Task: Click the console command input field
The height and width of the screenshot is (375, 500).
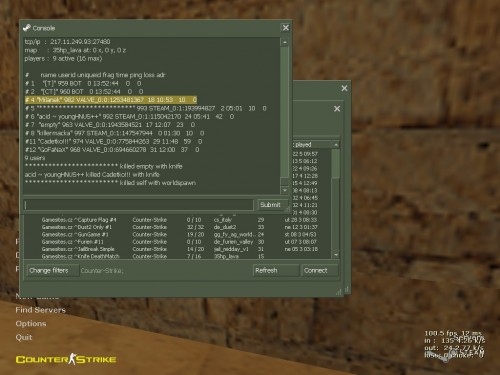Action: tap(138, 205)
